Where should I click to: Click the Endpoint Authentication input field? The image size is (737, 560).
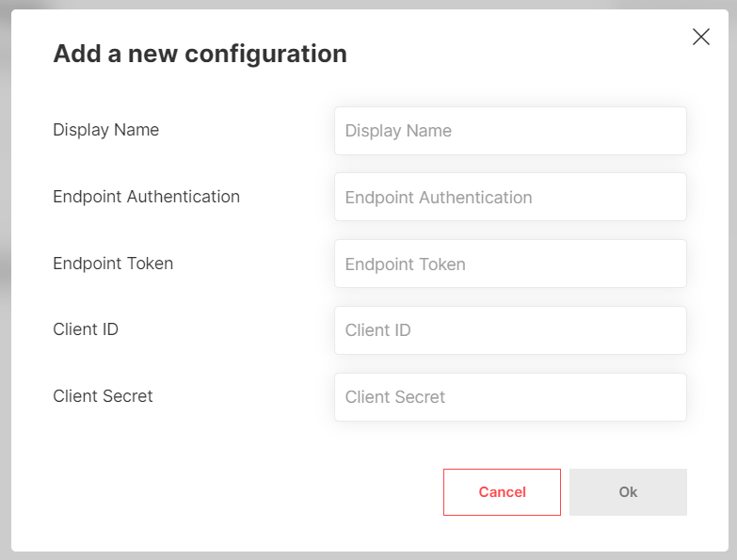510,197
